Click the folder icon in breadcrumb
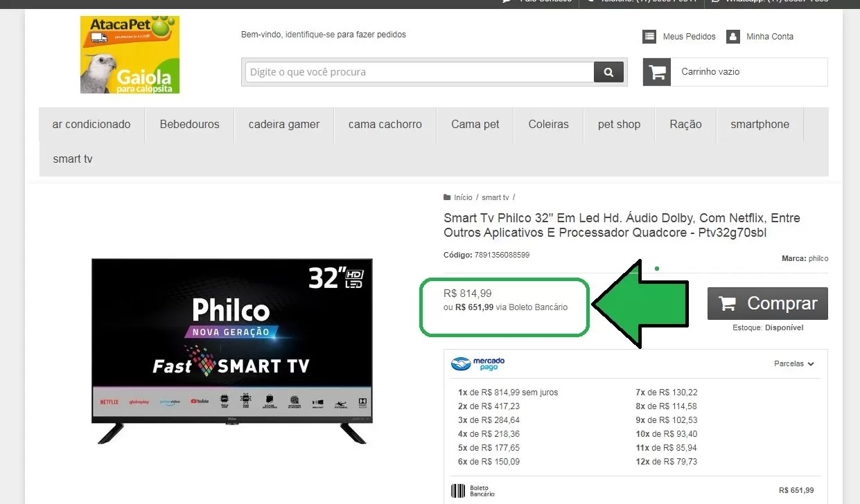 pos(448,198)
